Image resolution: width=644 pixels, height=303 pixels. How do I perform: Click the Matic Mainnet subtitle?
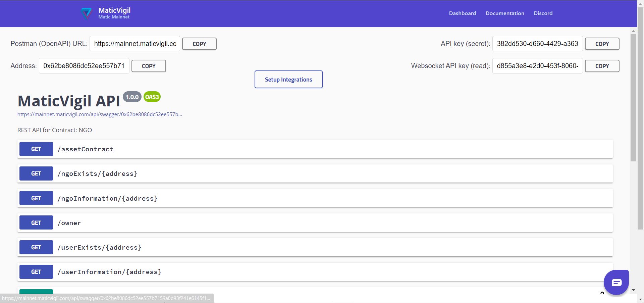pos(114,17)
